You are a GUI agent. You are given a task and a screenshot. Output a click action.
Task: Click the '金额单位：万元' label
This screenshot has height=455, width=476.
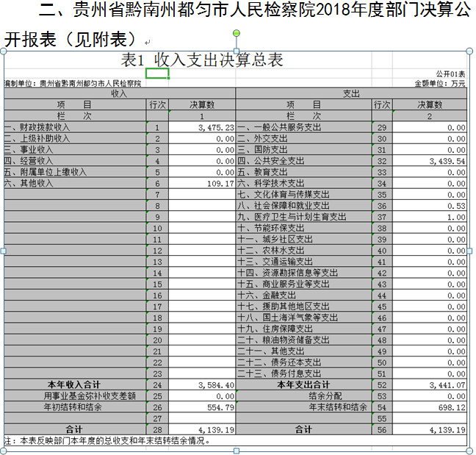(x=440, y=83)
